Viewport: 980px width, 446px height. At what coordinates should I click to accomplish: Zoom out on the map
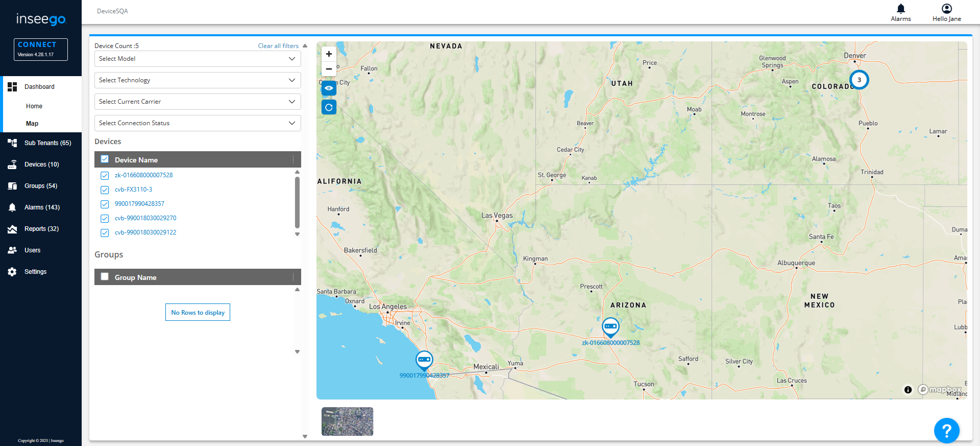click(329, 69)
